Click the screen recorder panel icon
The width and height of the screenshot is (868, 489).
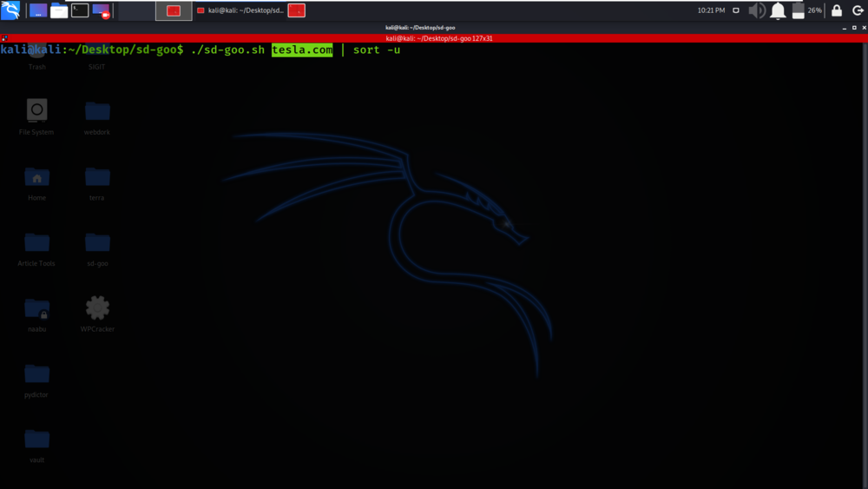coord(102,10)
